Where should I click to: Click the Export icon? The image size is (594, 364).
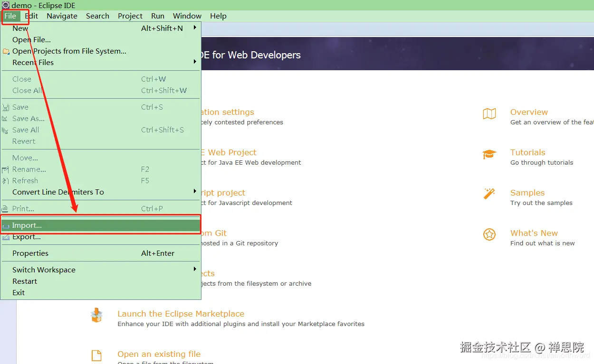pos(6,237)
